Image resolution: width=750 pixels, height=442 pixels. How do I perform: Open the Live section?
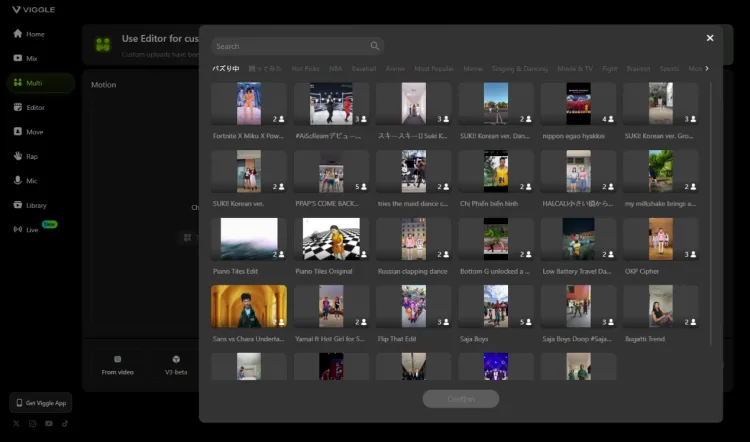coord(27,229)
